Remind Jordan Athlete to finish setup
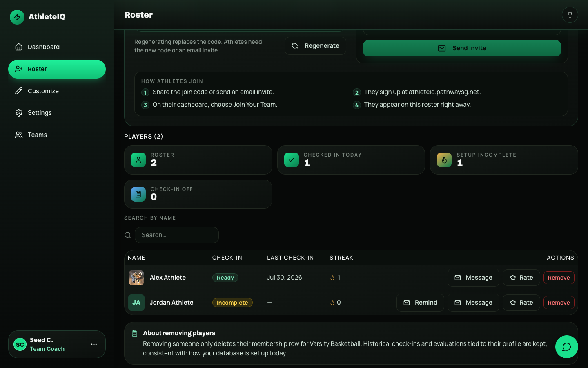This screenshot has height=368, width=588. [x=420, y=303]
